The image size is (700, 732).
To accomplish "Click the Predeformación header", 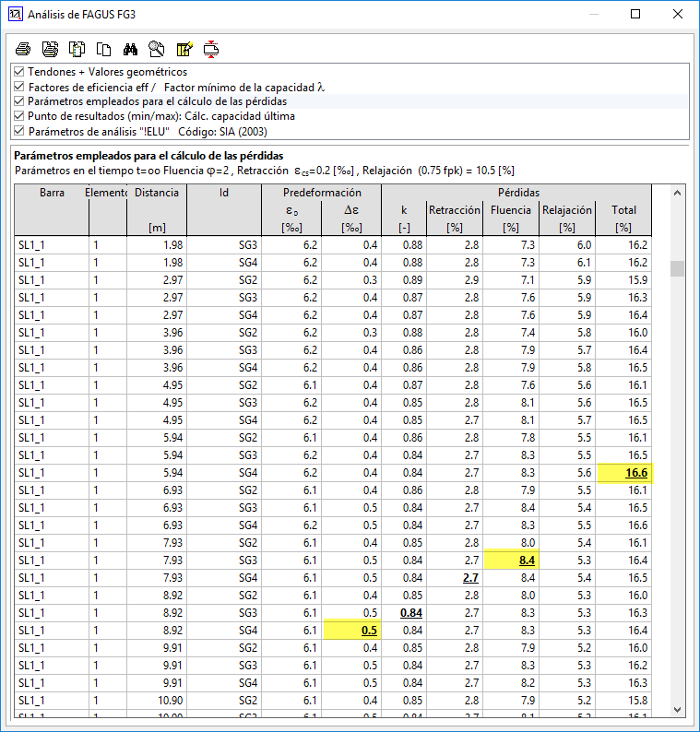I will [x=322, y=193].
